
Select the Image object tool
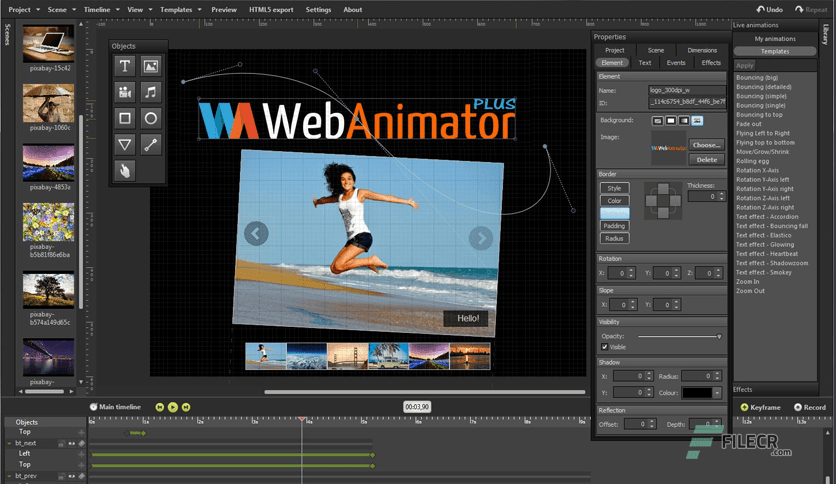coord(151,66)
